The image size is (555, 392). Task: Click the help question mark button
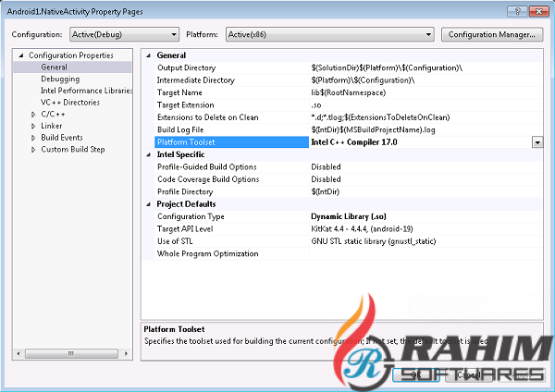517,11
